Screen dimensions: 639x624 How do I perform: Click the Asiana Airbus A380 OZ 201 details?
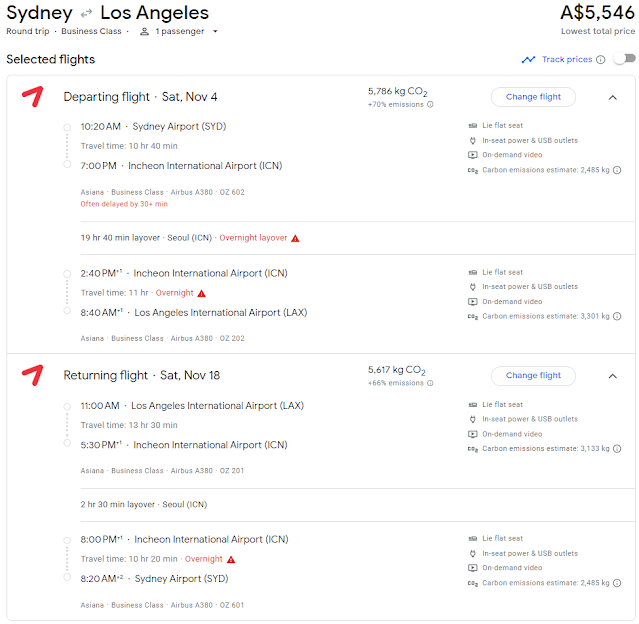(162, 471)
